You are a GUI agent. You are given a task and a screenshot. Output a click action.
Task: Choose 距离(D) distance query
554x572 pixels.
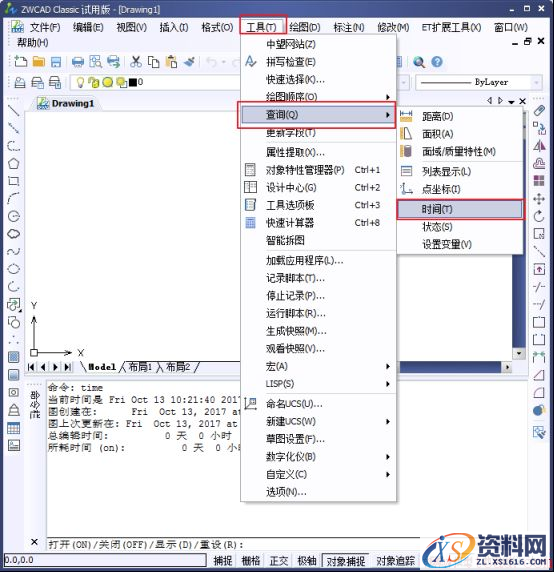point(460,117)
